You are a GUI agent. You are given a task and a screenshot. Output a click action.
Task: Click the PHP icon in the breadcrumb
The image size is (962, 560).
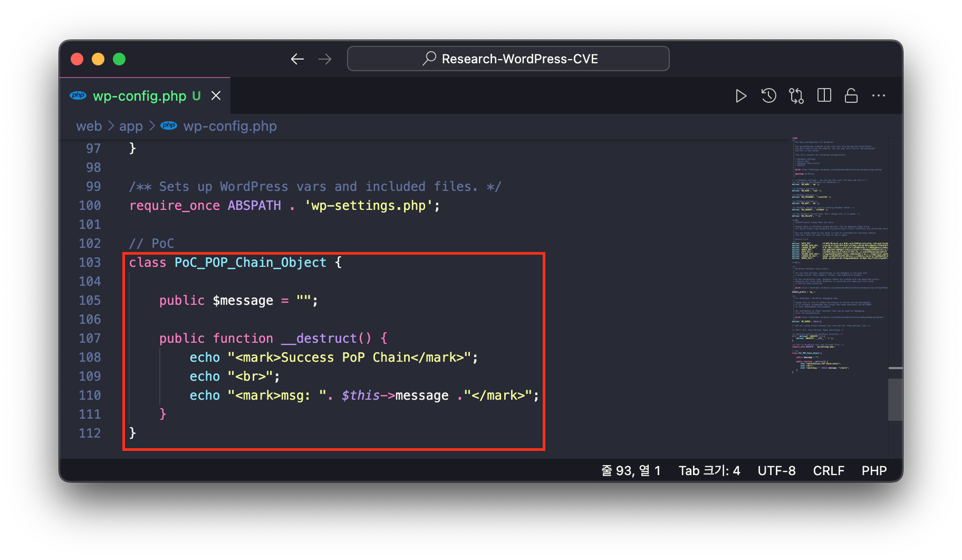[x=169, y=125]
